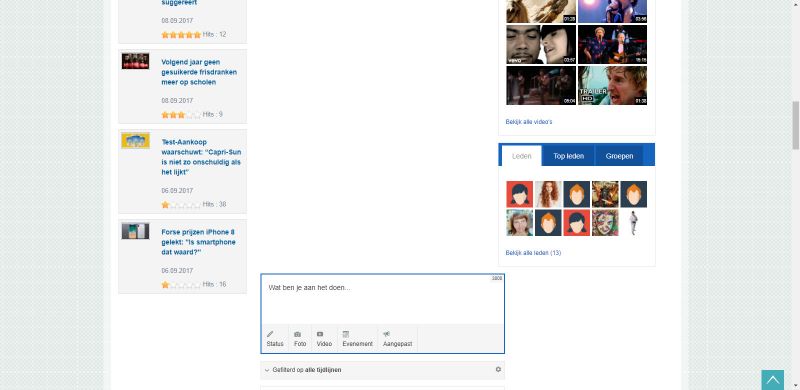The height and width of the screenshot is (390, 800).
Task: Click the Foto label text
Action: coord(300,344)
